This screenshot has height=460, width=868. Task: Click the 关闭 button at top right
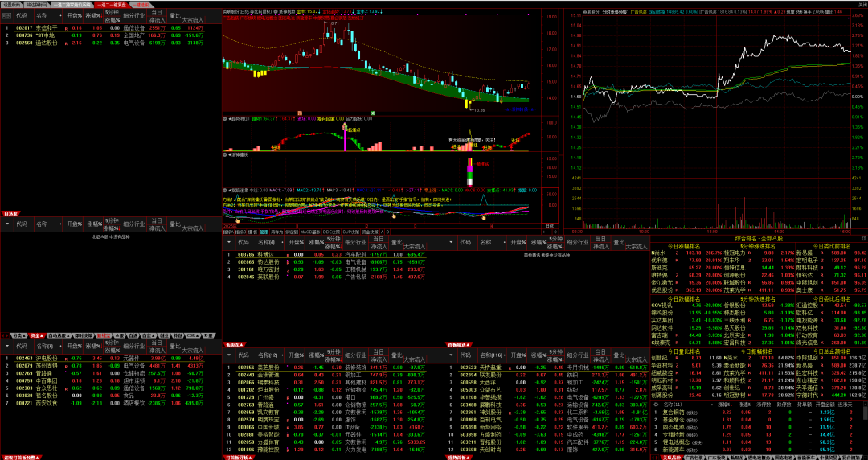coord(862,4)
